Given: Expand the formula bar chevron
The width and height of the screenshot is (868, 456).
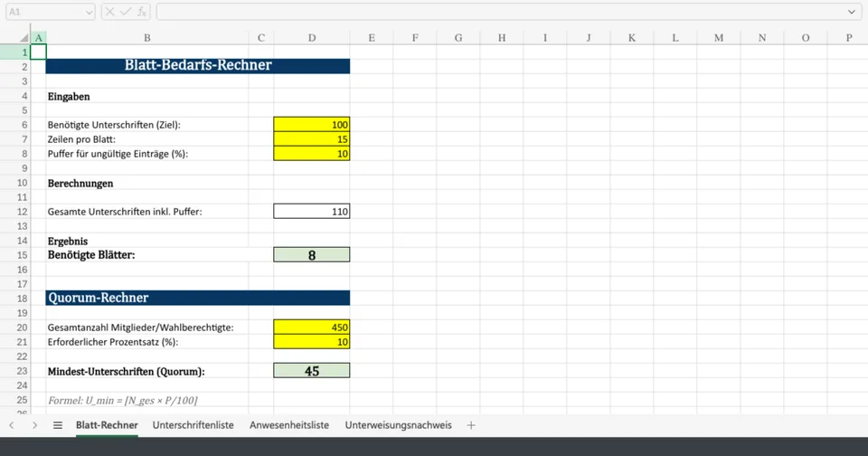Looking at the screenshot, I should [852, 12].
